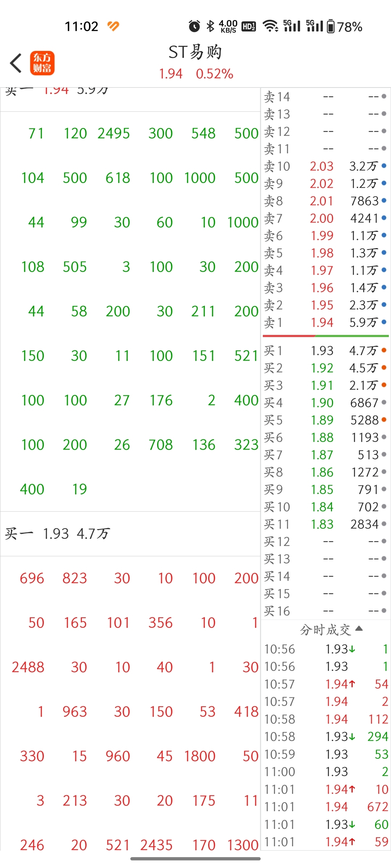Screen dimensions: 391x868
Task: Select 卖5 price 1.98
Action: [322, 253]
